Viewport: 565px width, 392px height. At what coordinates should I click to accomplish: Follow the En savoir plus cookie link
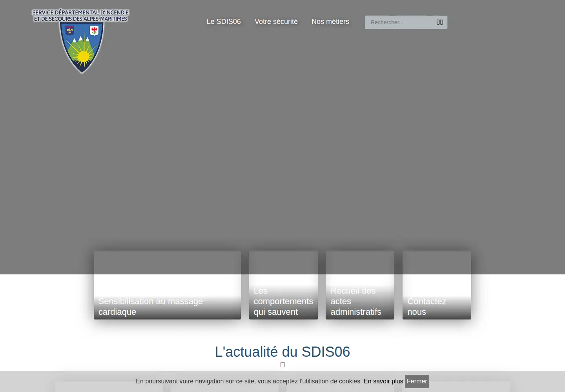coord(383,381)
